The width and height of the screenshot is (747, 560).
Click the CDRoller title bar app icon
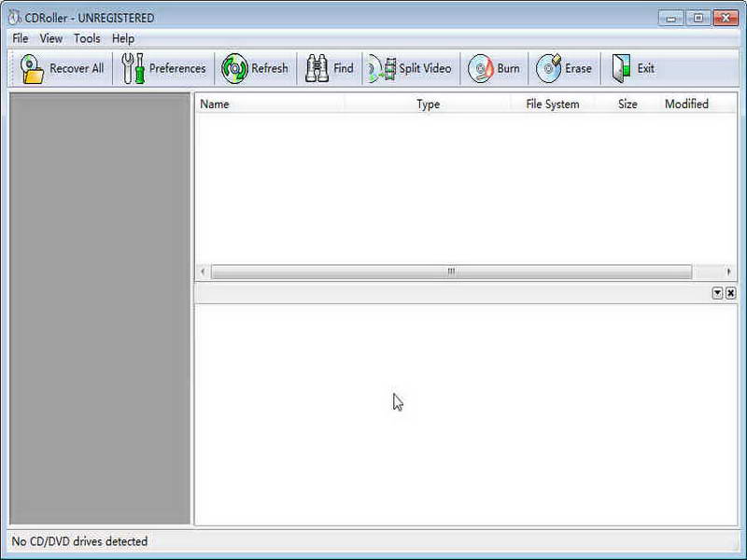[x=15, y=18]
